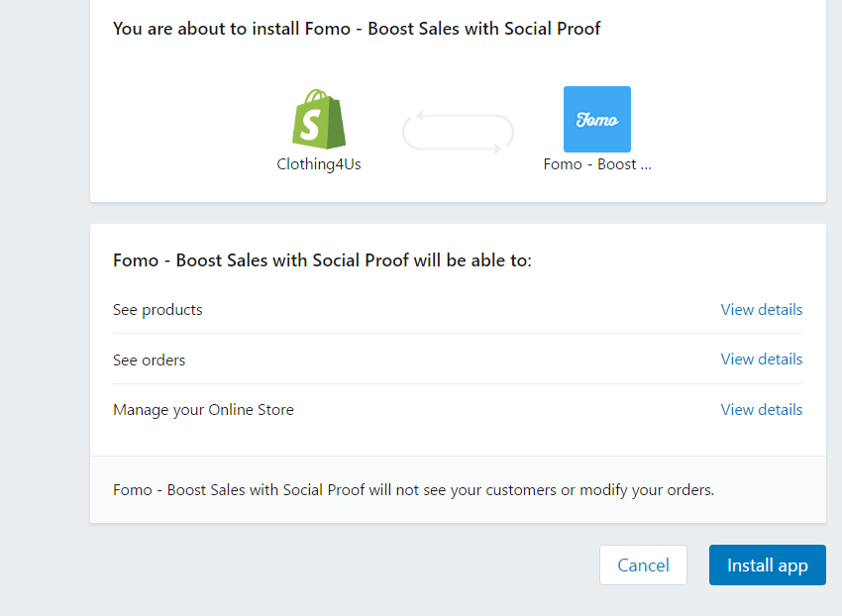The image size is (842, 616).
Task: Click the green Shopify bag logo
Action: (319, 119)
